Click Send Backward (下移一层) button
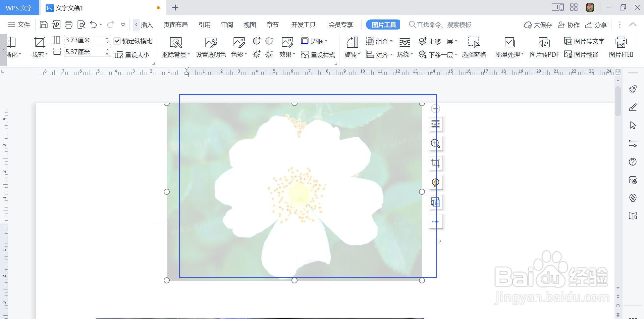Viewport: 644px width, 319px height. [438, 54]
